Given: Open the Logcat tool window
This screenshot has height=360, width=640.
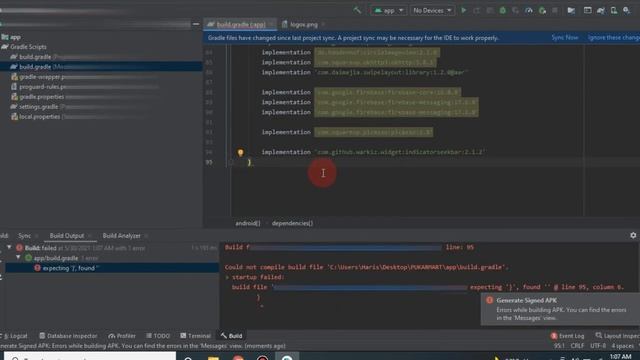Looking at the screenshot, I should click(x=15, y=336).
